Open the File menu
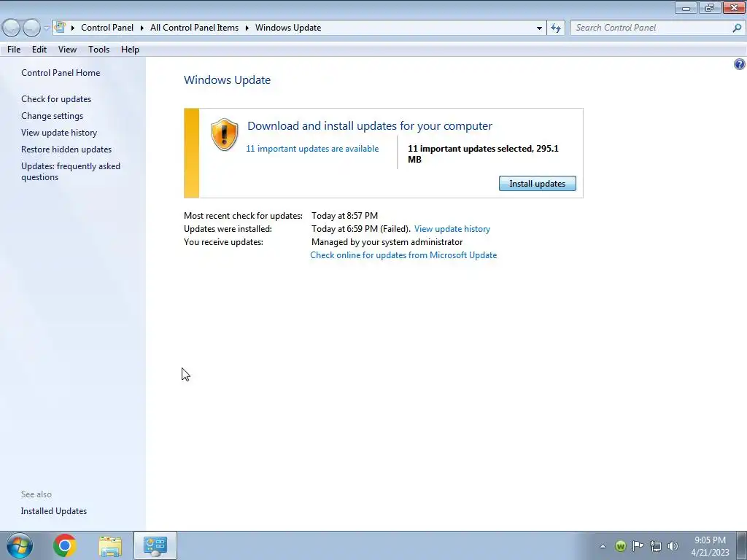747x560 pixels. pyautogui.click(x=14, y=50)
